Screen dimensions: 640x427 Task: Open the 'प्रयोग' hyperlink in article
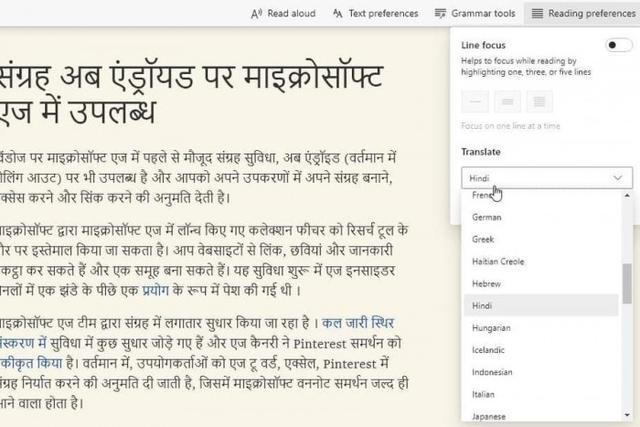point(156,290)
